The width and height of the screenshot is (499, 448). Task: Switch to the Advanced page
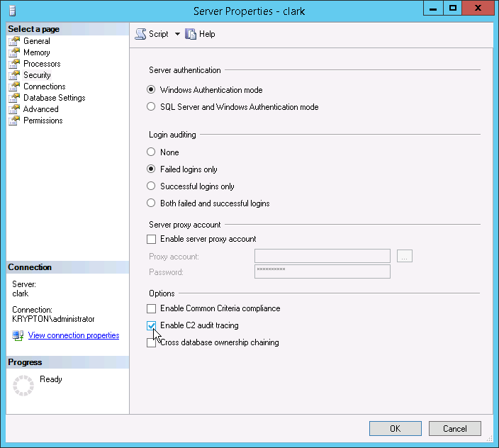40,109
